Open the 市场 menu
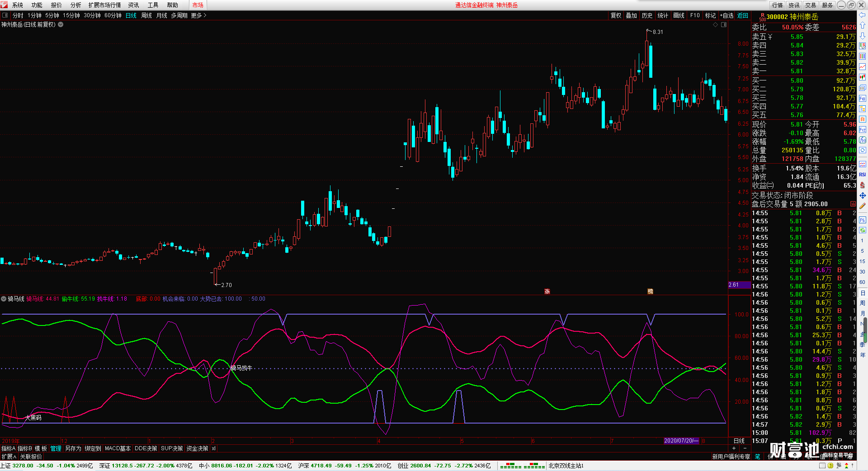Viewport: 868px width, 471px height. (x=198, y=5)
